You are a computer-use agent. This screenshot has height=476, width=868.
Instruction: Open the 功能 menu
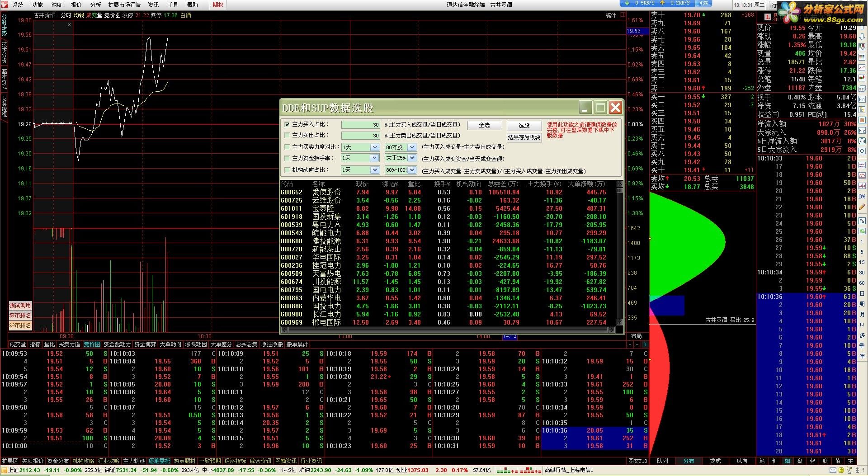click(38, 5)
